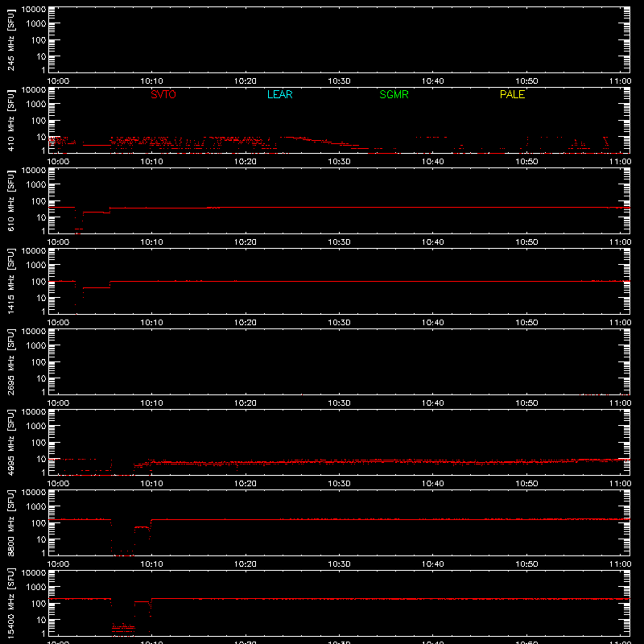This screenshot has width=644, height=644.
Task: Click the 10 tick label of 1415 MHz panel
Action: [41, 298]
